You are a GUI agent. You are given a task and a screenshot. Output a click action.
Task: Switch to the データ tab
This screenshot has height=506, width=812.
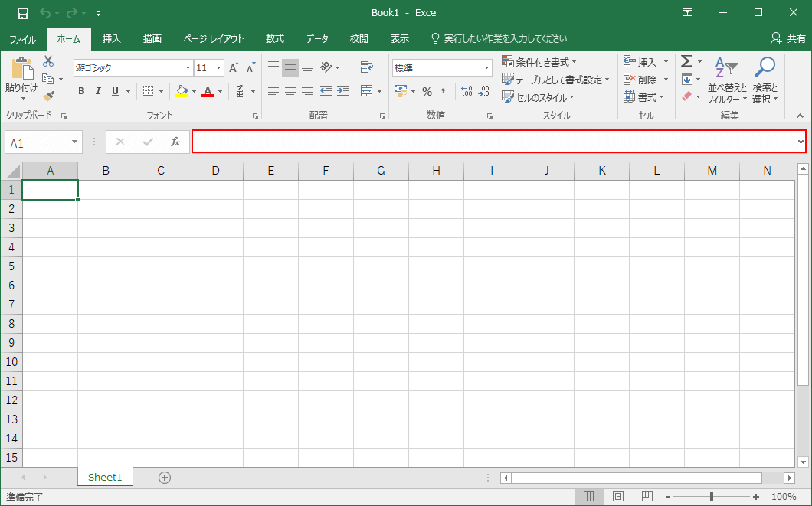pyautogui.click(x=317, y=39)
